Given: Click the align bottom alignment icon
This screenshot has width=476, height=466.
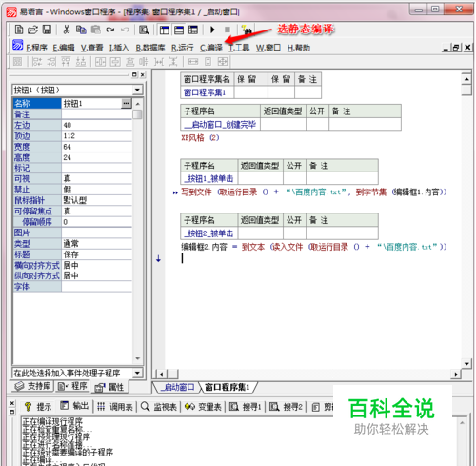Looking at the screenshot, I should click(81, 62).
